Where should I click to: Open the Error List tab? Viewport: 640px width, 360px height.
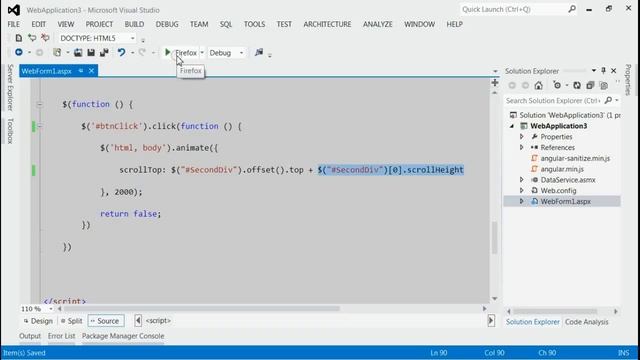click(x=62, y=336)
